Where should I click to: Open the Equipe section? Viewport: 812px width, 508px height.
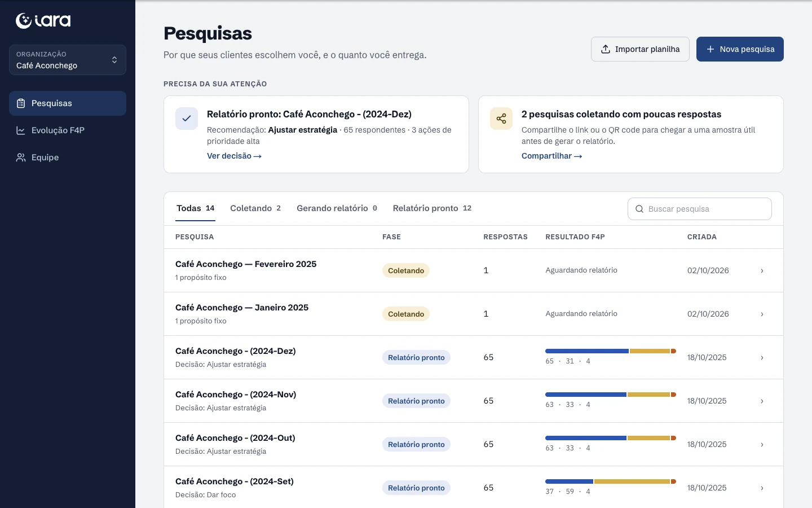[68, 157]
